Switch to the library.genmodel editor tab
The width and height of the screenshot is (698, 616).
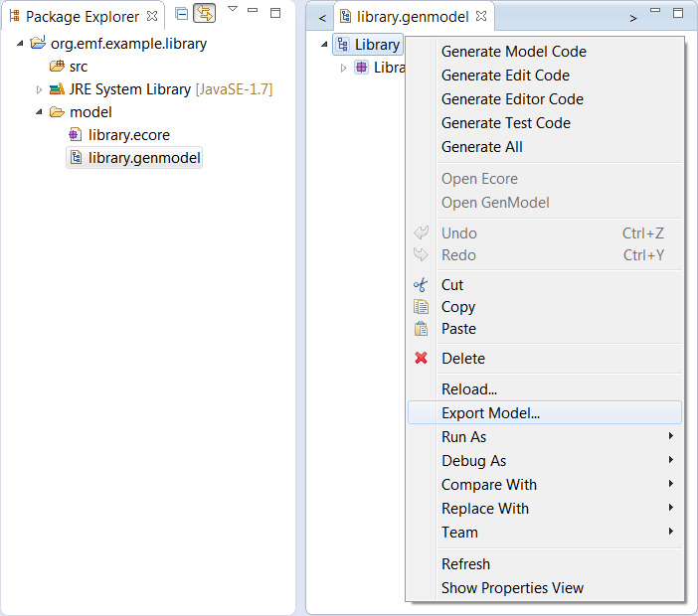[x=413, y=17]
